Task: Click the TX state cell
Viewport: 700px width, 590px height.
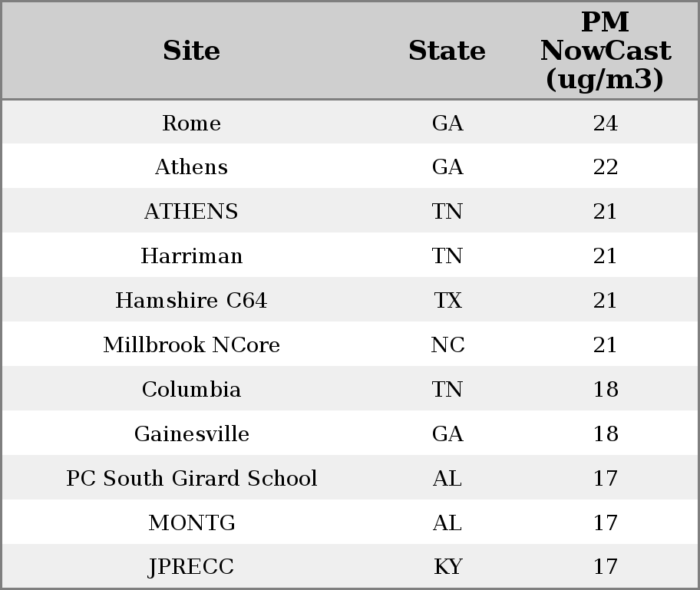Action: (x=447, y=300)
